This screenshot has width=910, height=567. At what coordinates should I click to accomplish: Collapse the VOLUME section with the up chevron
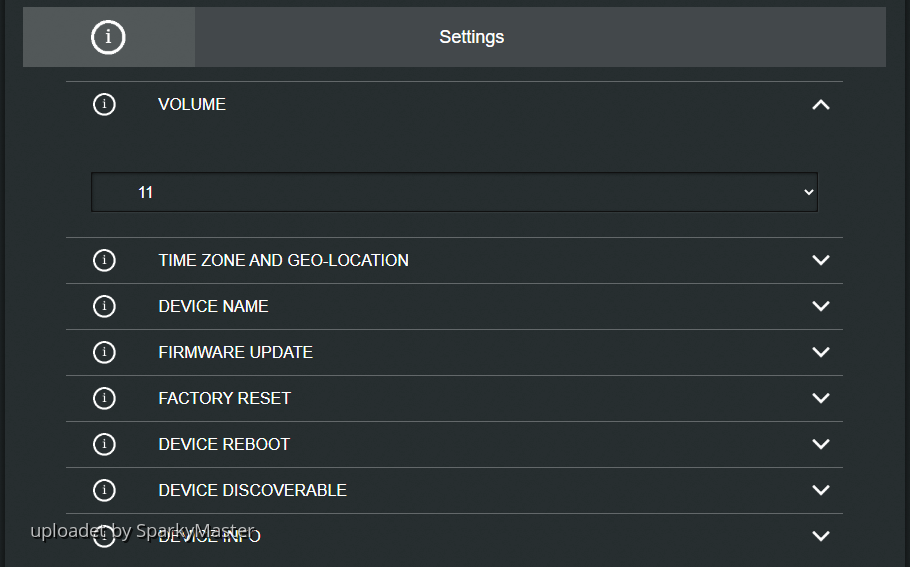coord(821,104)
